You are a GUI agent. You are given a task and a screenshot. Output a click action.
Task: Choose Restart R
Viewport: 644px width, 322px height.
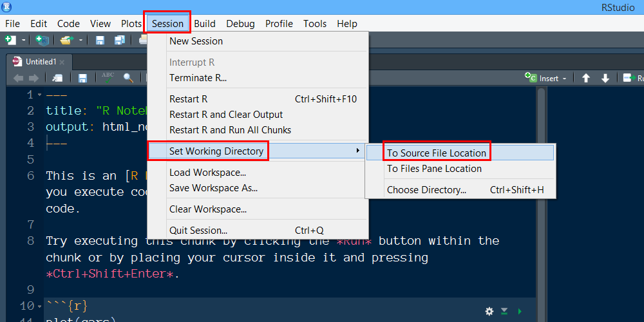258,99
